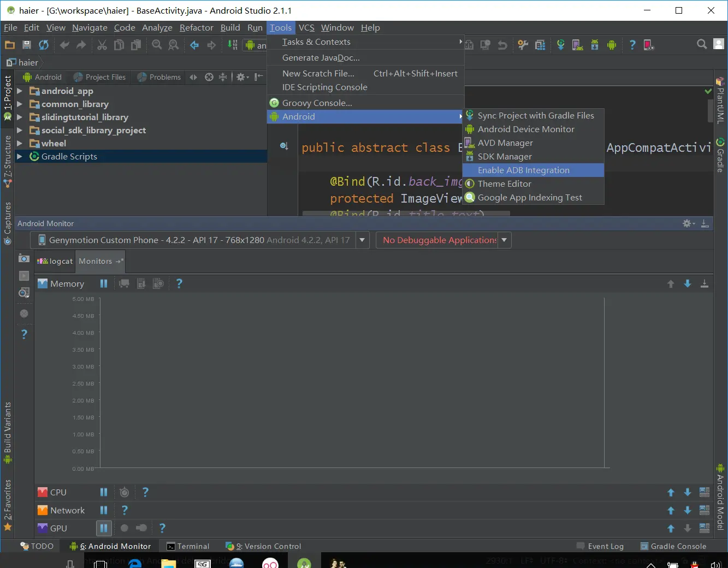Screen dimensions: 728x568
Task: Click the Search Everywhere magnifier icon
Action: pyautogui.click(x=702, y=45)
